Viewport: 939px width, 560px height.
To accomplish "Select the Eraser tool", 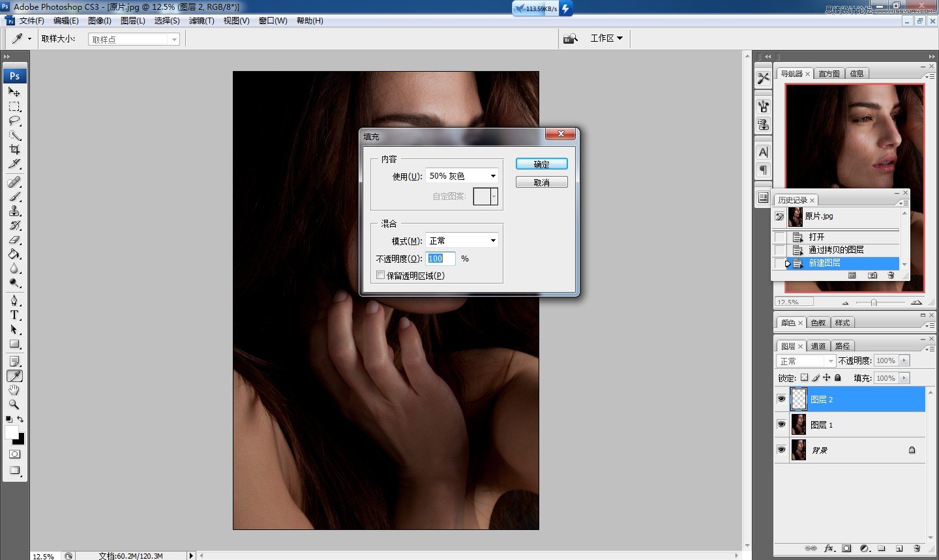I will pos(14,239).
